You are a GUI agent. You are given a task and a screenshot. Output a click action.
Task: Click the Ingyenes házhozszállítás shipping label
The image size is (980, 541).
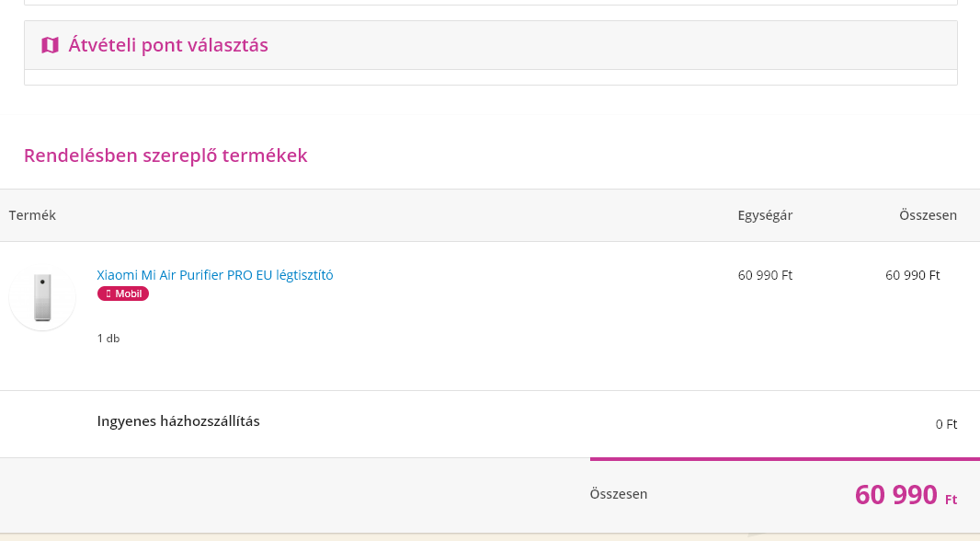tap(178, 421)
